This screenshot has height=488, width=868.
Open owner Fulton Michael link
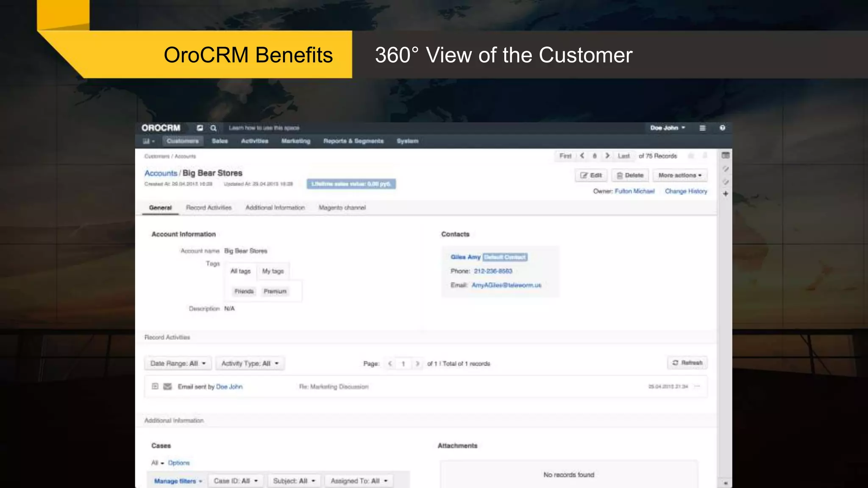click(x=634, y=191)
